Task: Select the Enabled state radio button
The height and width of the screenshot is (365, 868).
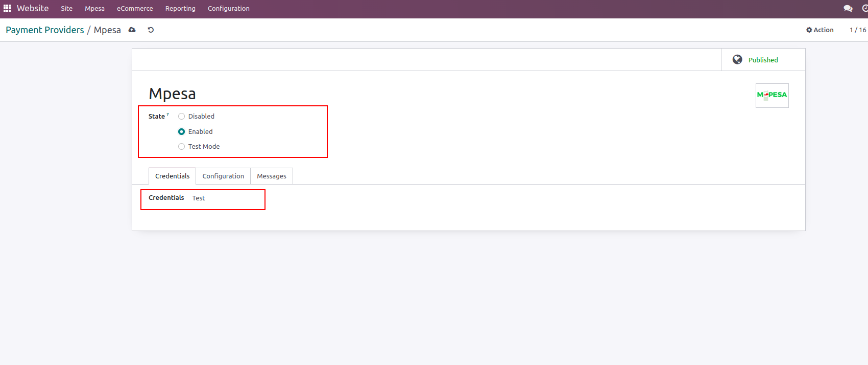Action: (x=181, y=132)
